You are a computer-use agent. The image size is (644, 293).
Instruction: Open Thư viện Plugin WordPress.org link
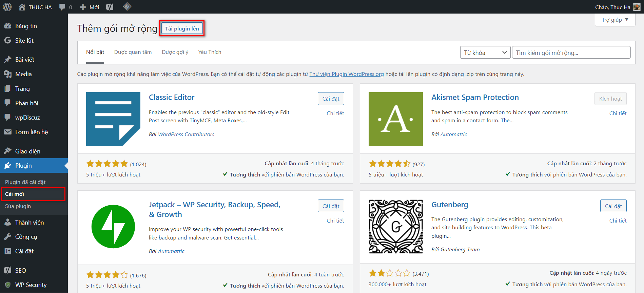point(346,74)
